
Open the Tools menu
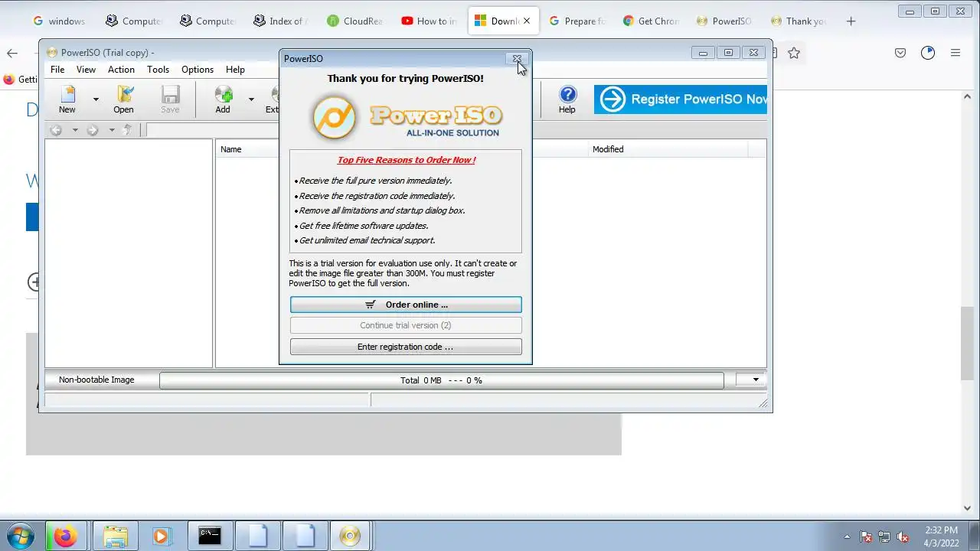(x=158, y=70)
